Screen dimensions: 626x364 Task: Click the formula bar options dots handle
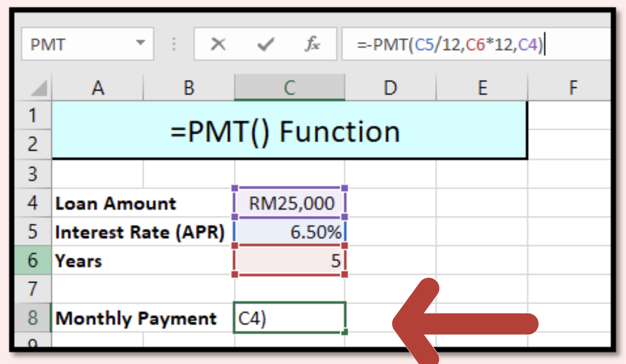click(x=174, y=44)
